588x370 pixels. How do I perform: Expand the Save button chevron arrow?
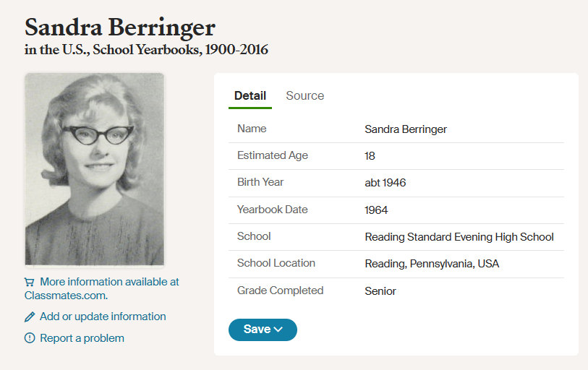click(278, 330)
